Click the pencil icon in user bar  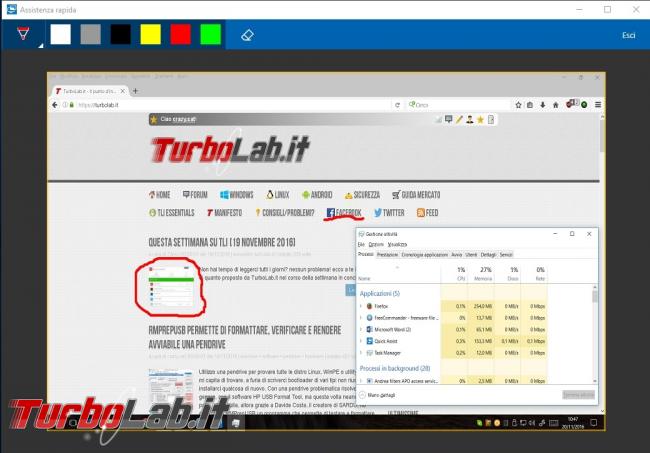tap(459, 120)
